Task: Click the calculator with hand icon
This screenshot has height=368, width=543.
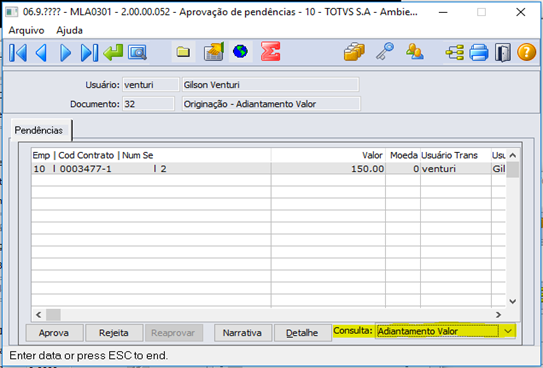Action: point(214,52)
